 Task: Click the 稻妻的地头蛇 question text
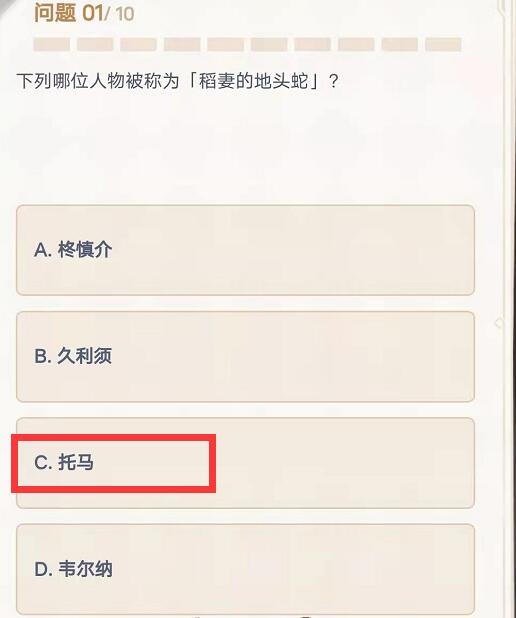pos(177,81)
